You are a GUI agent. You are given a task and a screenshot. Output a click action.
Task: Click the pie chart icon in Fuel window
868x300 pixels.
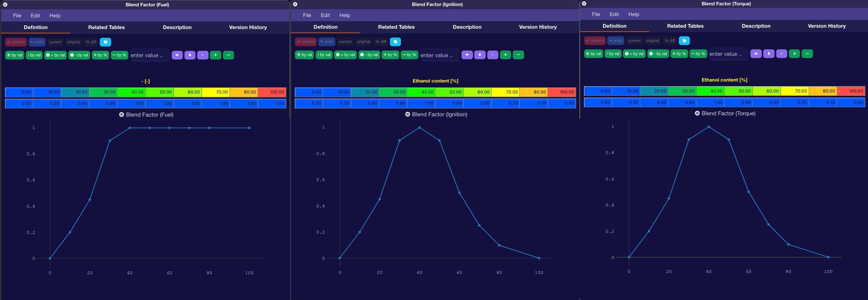105,42
